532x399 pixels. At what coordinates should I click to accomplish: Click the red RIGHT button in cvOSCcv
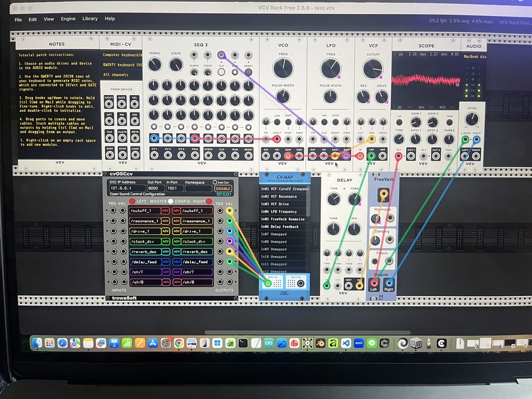point(209,201)
